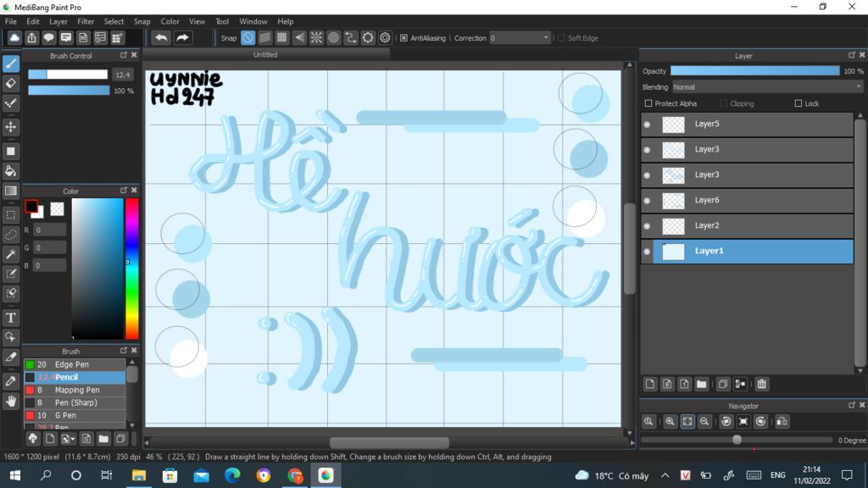Image resolution: width=868 pixels, height=488 pixels.
Task: Select Layer6 in layer list
Action: [748, 200]
